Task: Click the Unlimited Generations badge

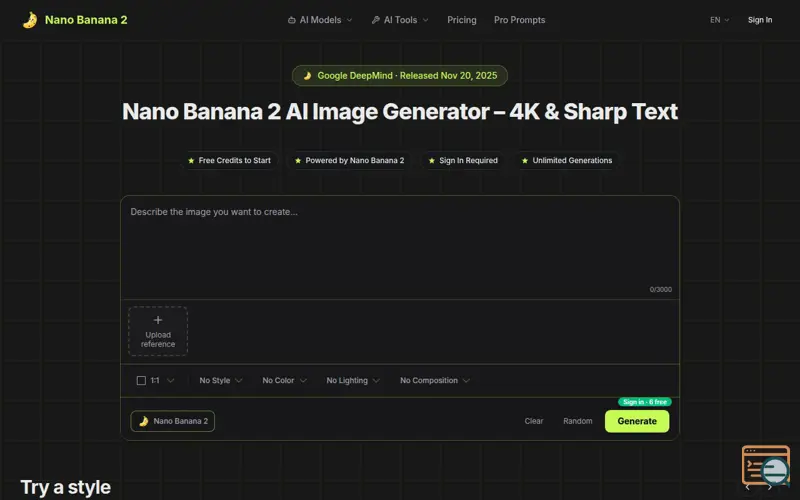Action: coord(567,160)
